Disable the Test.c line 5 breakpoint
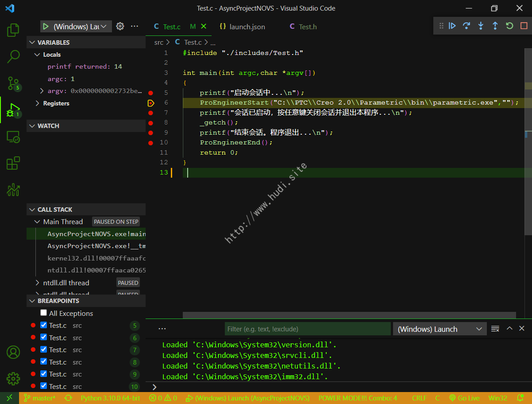 [43, 325]
